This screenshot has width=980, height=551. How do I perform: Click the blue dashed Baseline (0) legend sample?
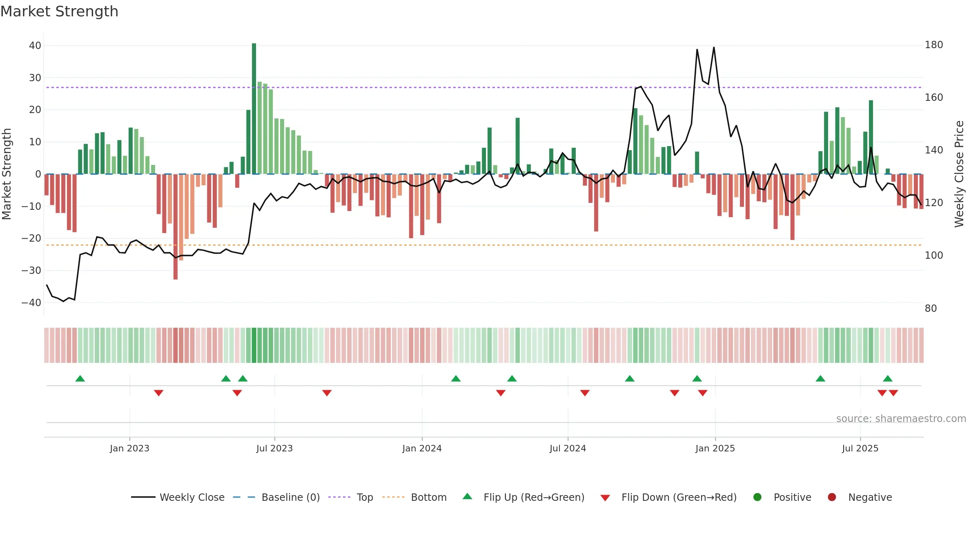(244, 497)
